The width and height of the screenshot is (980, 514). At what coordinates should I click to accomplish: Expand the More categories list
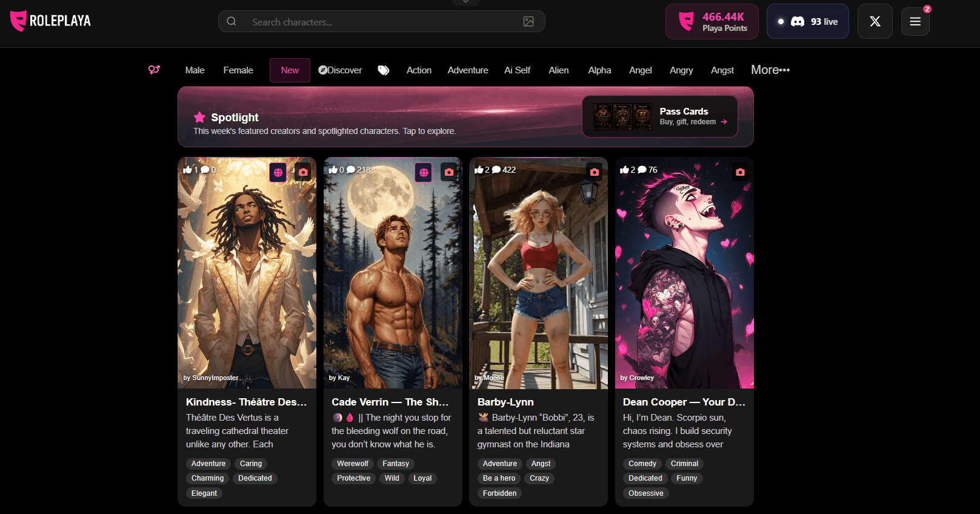(x=770, y=70)
